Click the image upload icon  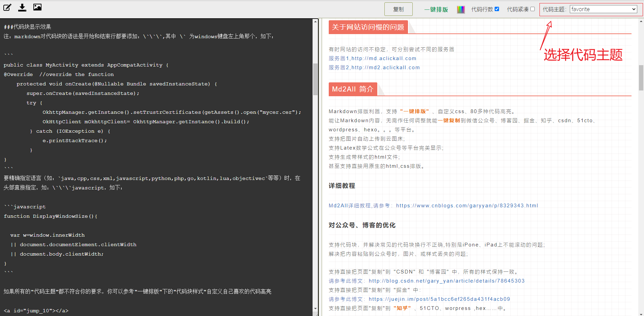[x=37, y=7]
